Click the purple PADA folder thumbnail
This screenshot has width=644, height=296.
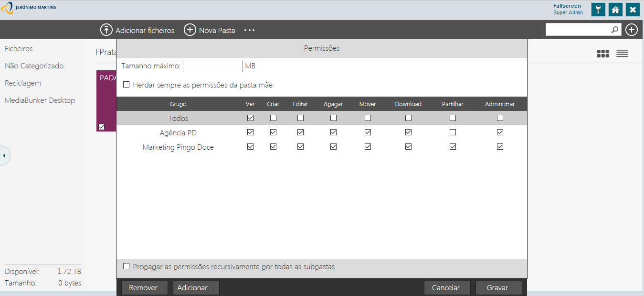(106, 100)
